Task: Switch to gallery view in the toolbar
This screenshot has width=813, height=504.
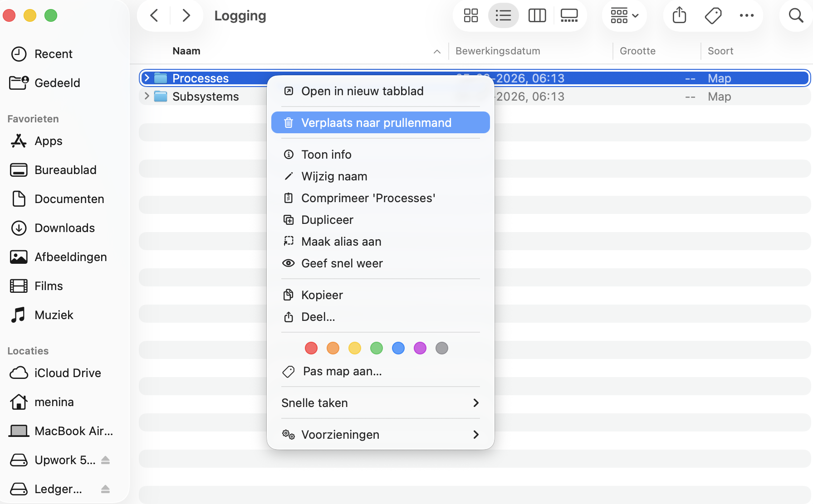Action: click(x=569, y=15)
